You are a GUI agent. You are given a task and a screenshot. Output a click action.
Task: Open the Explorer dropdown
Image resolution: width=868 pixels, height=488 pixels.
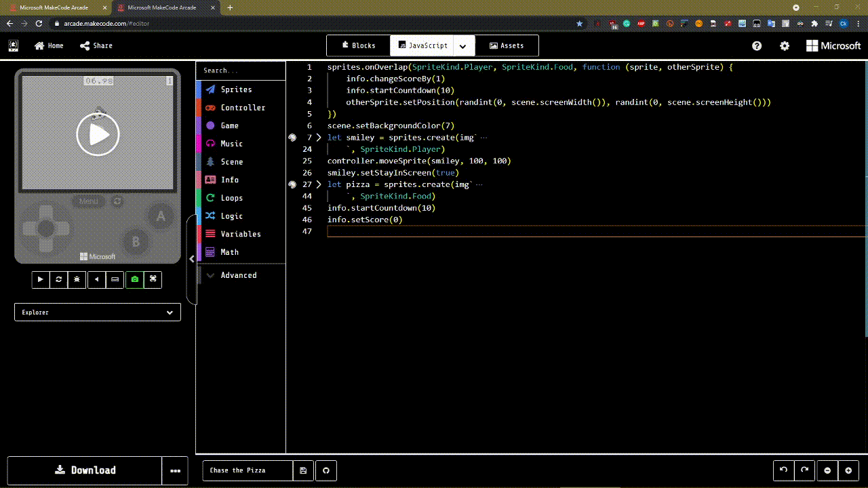click(98, 312)
